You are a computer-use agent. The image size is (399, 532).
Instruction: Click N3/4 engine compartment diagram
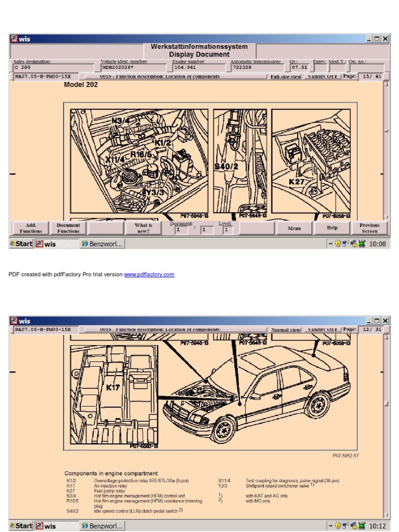[139, 161]
